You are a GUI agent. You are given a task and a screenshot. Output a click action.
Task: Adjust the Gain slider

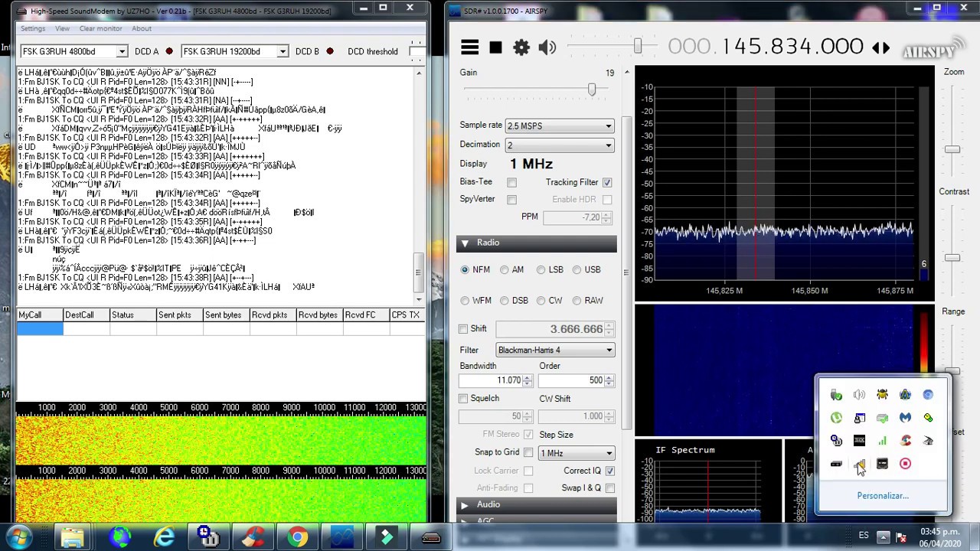[x=591, y=90]
